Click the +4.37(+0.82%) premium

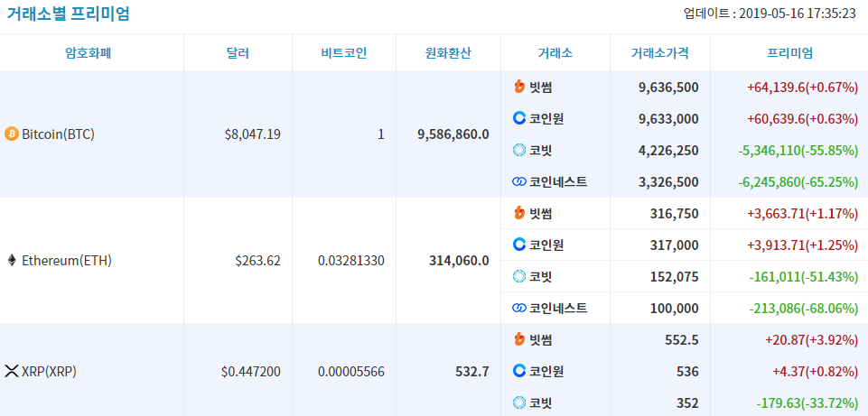(815, 372)
